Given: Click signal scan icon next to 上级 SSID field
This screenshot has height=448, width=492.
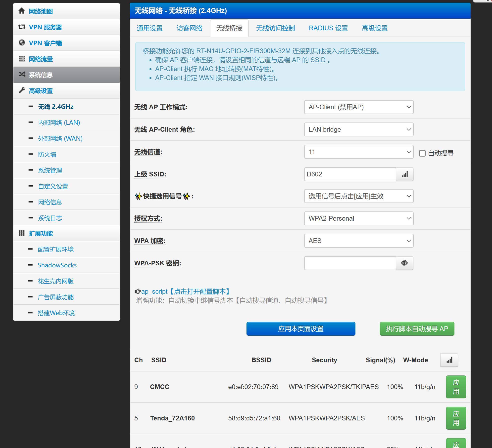Looking at the screenshot, I should pyautogui.click(x=405, y=174).
